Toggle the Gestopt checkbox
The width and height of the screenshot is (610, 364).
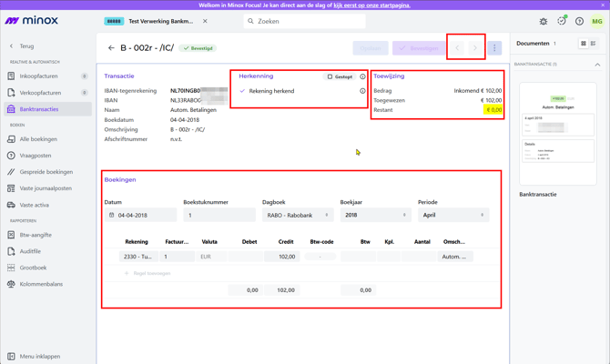(x=330, y=76)
